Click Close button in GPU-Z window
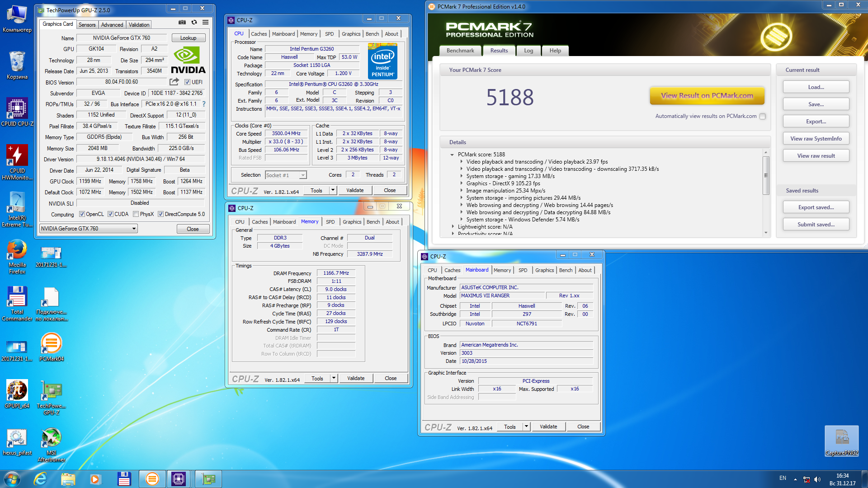Viewport: 868px width, 488px height. click(x=193, y=229)
